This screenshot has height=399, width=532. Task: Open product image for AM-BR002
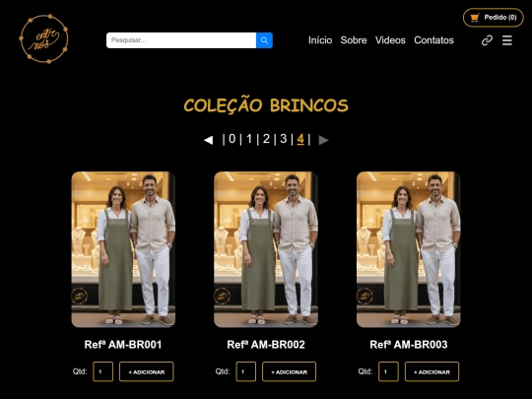point(266,249)
